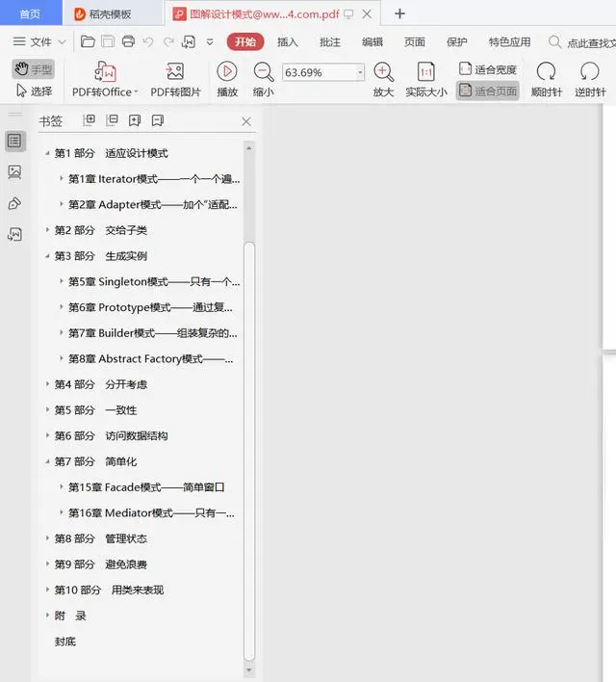The height and width of the screenshot is (682, 616).
Task: Open bookmark 第5章 Singleton模式
Action: 154,281
